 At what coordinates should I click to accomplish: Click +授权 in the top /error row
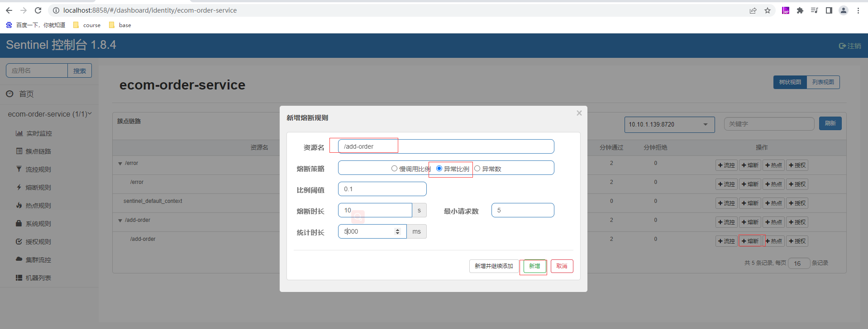point(797,165)
